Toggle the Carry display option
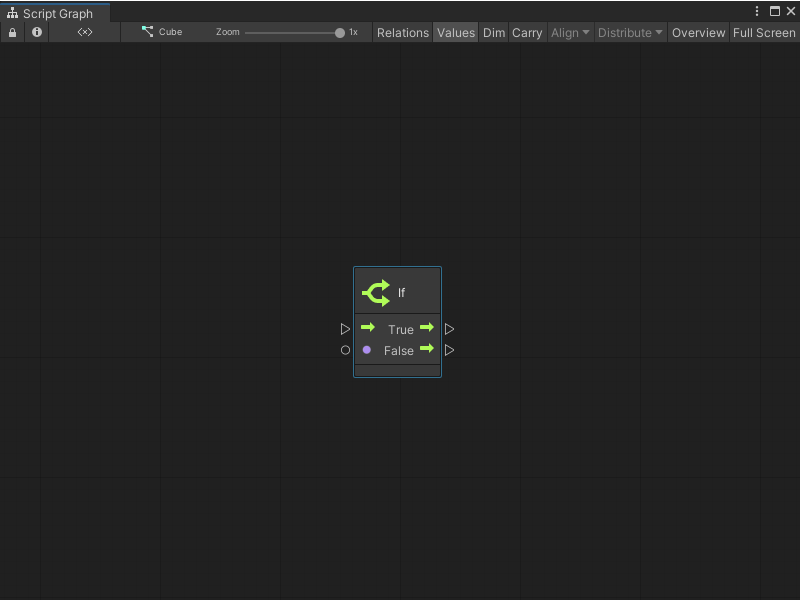This screenshot has width=800, height=600. pos(527,32)
